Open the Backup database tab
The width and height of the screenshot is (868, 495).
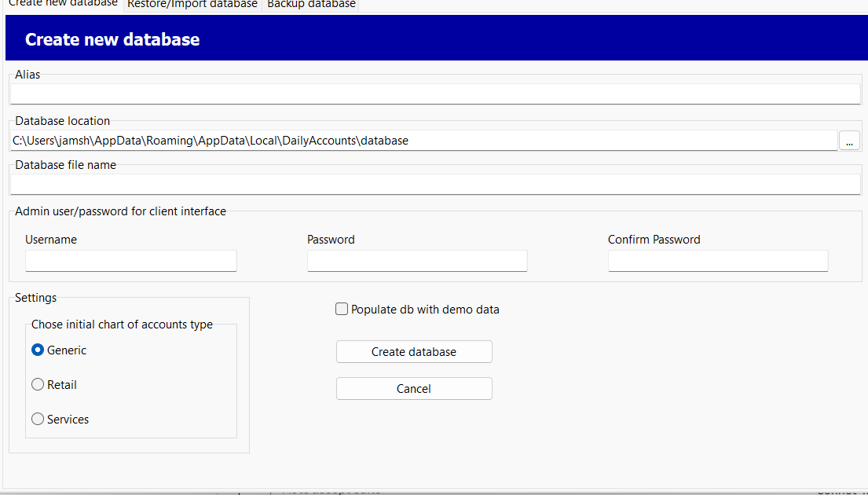point(311,5)
